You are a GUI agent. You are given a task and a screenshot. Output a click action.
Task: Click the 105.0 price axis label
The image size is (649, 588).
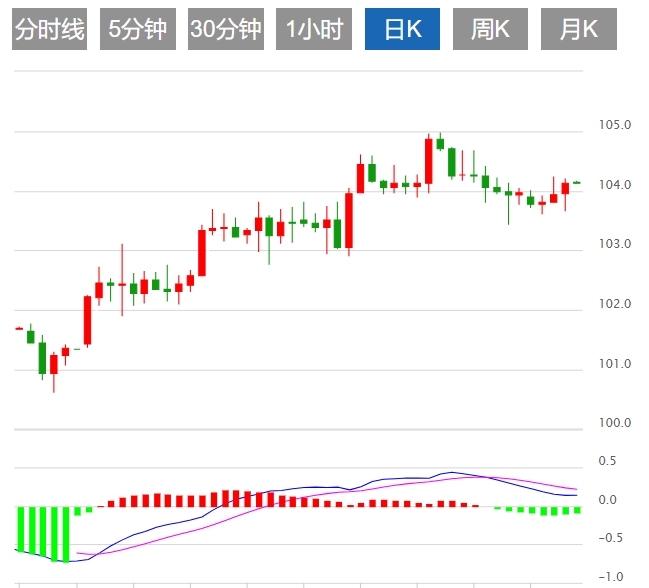(x=615, y=125)
